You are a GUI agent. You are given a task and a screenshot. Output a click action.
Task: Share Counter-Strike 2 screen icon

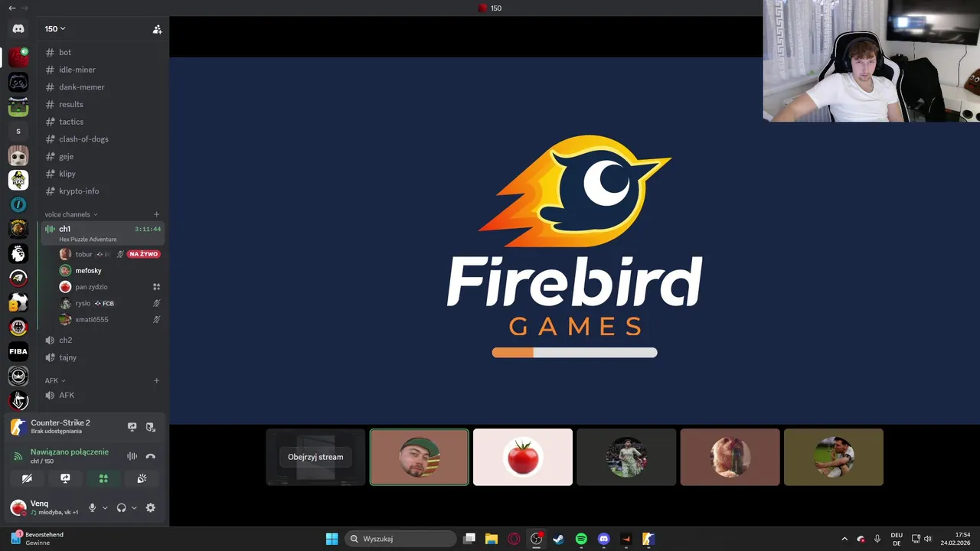[132, 427]
